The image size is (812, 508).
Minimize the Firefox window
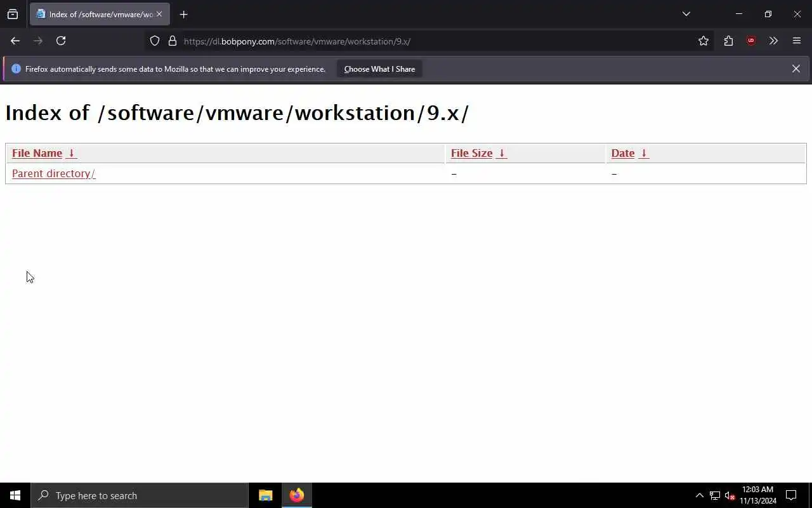[738, 14]
